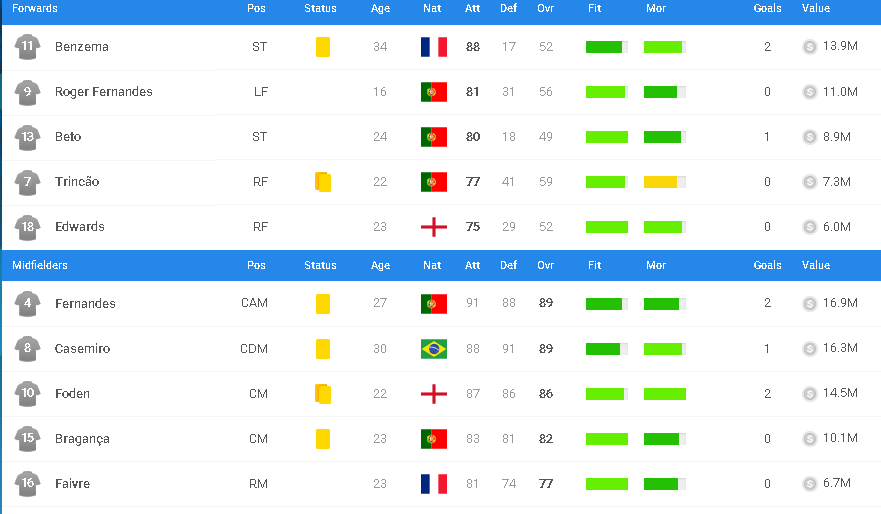Open player Casemiro's name link
Screen dimensions: 881x514
82,349
